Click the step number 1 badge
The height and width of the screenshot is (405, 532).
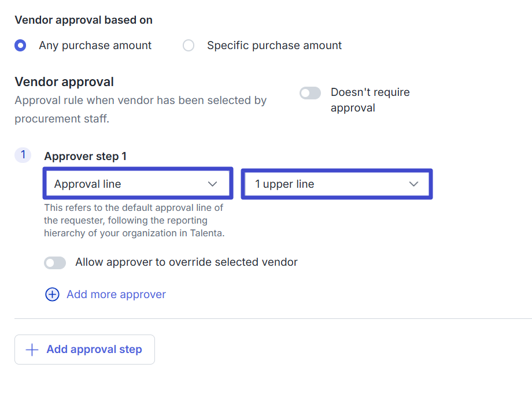click(23, 155)
